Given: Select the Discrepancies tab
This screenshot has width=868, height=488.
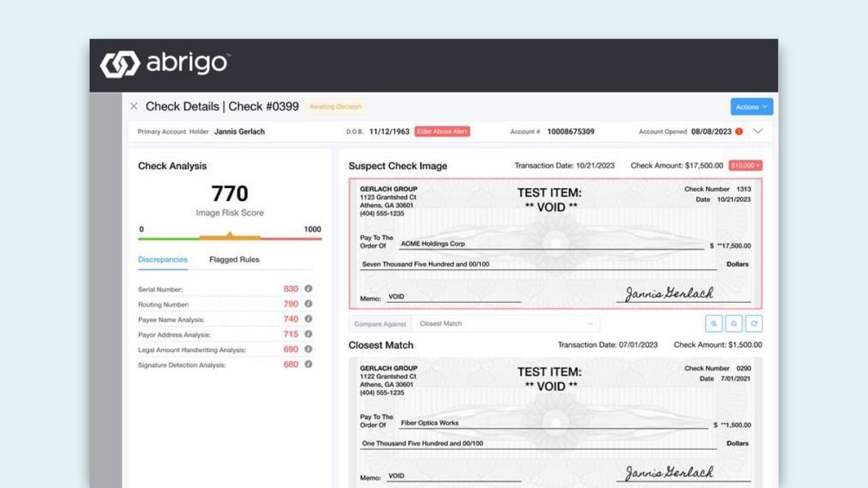Looking at the screenshot, I should [x=163, y=259].
